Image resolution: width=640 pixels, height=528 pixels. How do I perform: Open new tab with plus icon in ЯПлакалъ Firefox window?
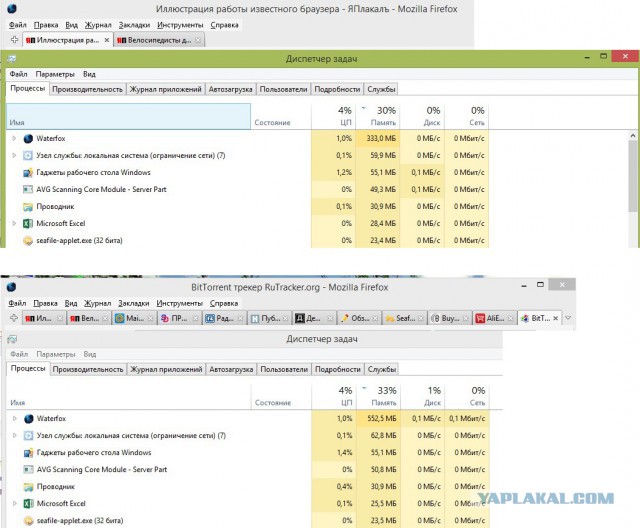(x=14, y=40)
